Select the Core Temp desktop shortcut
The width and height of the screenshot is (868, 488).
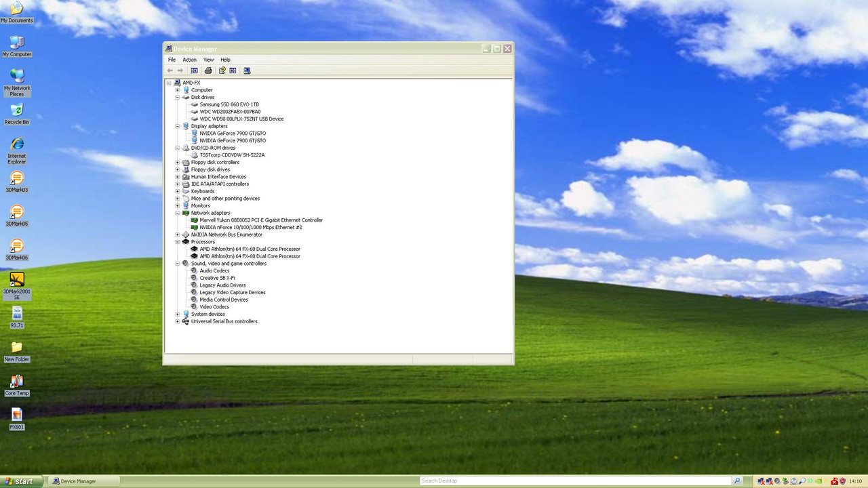pos(17,385)
